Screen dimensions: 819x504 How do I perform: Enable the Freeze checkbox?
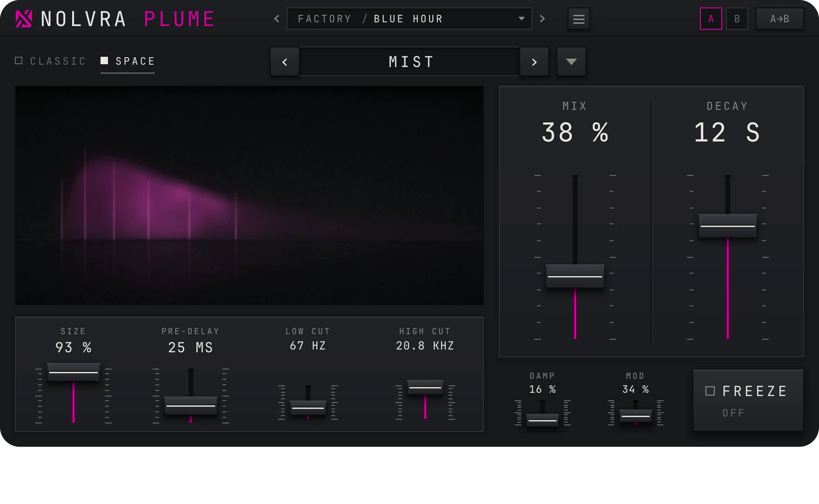pyautogui.click(x=710, y=391)
